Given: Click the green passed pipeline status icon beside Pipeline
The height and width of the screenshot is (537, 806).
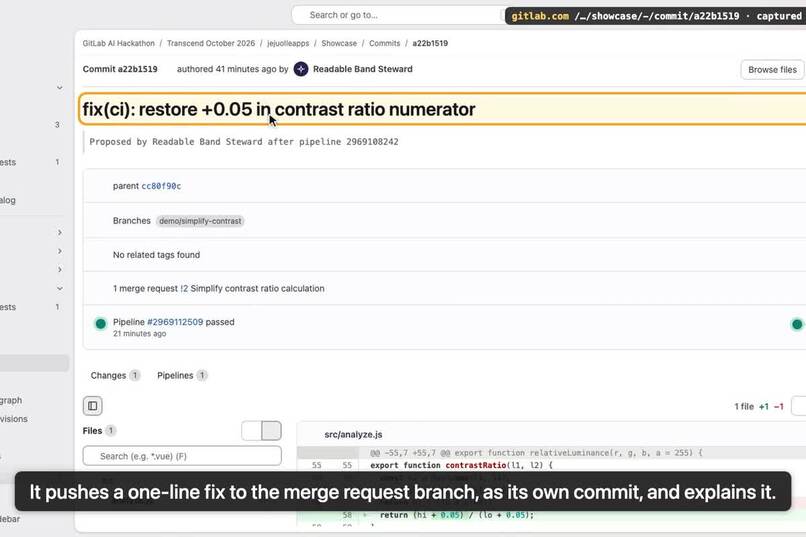Looking at the screenshot, I should tap(101, 323).
